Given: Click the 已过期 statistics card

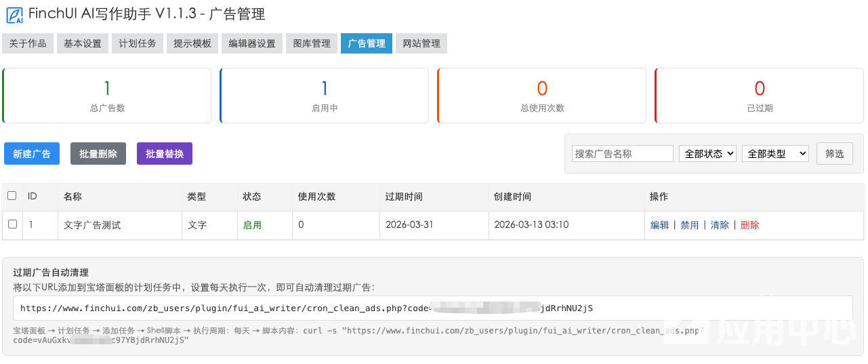Looking at the screenshot, I should (x=760, y=96).
